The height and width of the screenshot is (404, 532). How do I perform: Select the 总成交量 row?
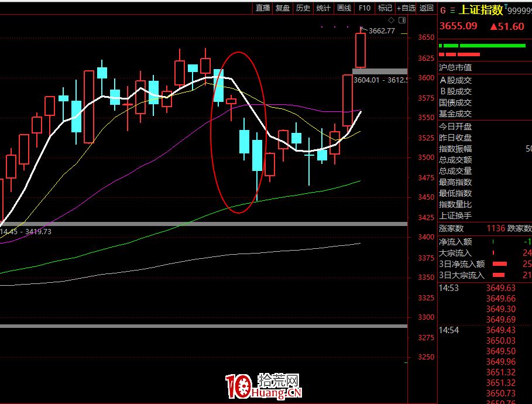[x=485, y=171]
